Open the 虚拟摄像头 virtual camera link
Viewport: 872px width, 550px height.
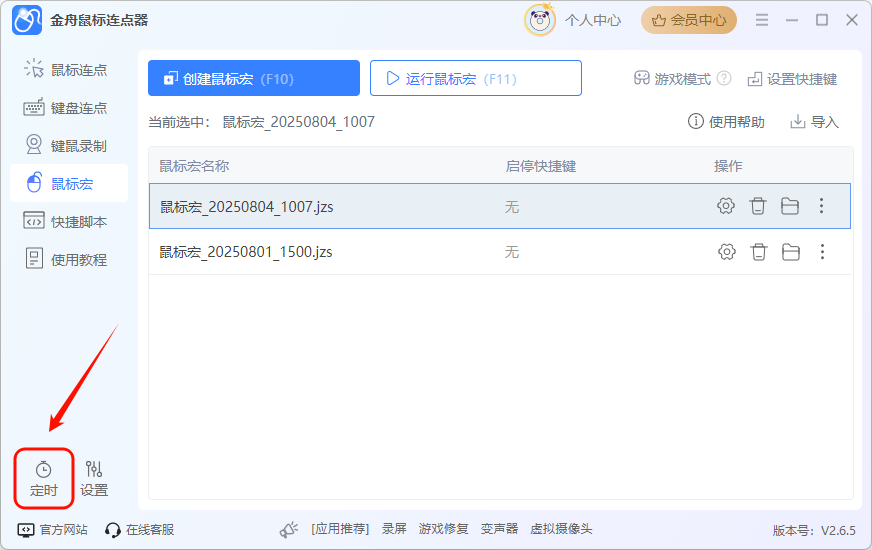coord(561,529)
